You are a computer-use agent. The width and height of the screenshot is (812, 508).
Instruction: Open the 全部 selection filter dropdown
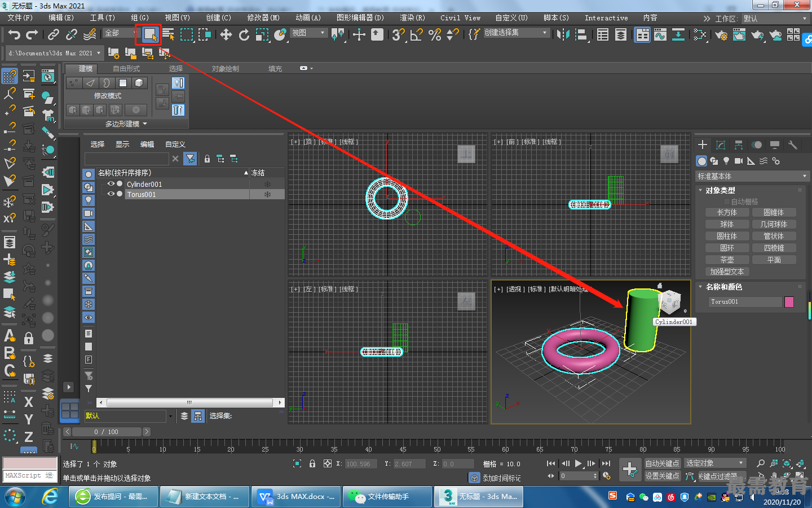pyautogui.click(x=120, y=33)
